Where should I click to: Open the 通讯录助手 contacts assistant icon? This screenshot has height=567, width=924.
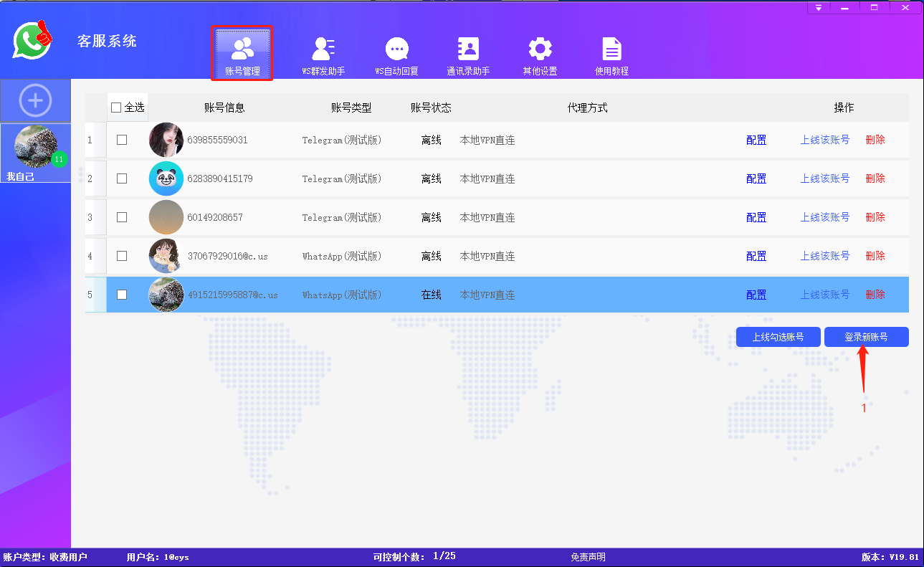tap(468, 49)
